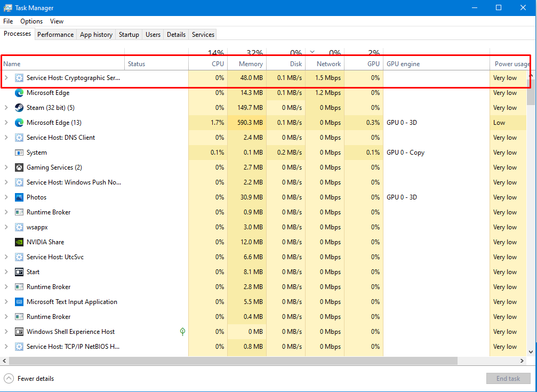Expand the Service Host: Cryptographic Services row
Viewport: 537px width, 392px height.
point(6,78)
